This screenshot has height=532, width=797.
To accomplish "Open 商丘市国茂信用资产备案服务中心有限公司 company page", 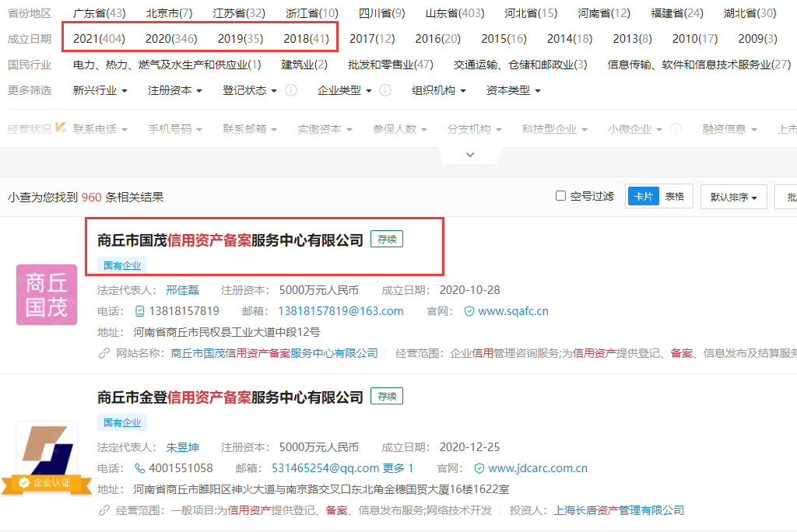I will coord(225,239).
